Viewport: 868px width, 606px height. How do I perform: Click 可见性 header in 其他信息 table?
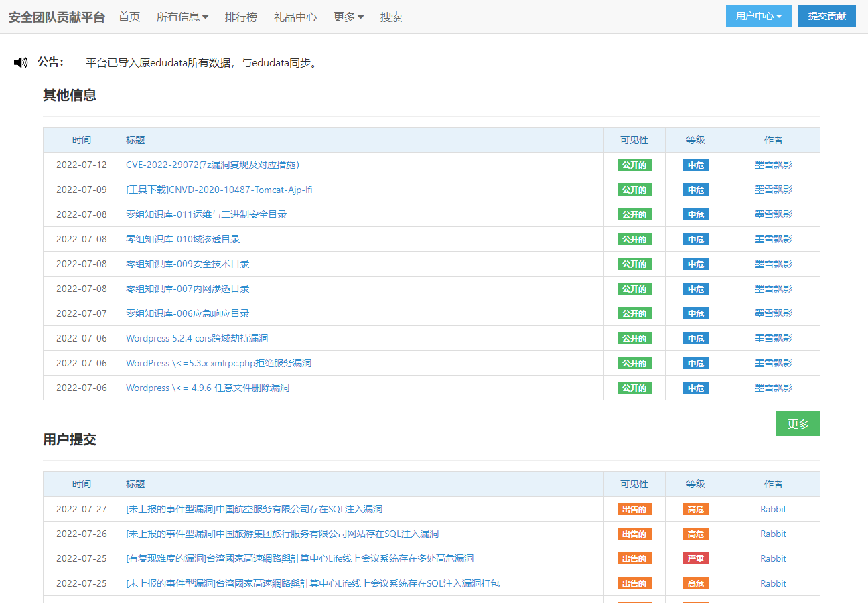pyautogui.click(x=634, y=140)
